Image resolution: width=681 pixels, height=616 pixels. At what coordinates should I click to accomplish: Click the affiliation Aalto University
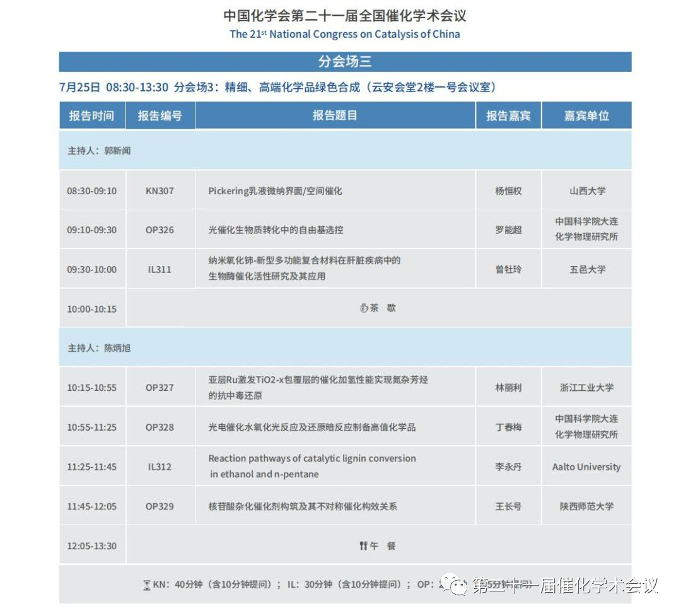pos(586,467)
